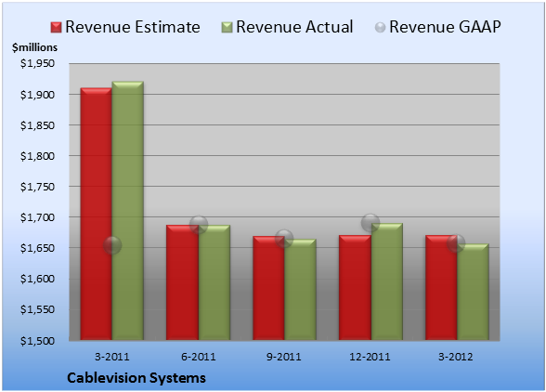The image size is (546, 392).
Task: Click the $1,600 axis value
Action: coord(37,279)
